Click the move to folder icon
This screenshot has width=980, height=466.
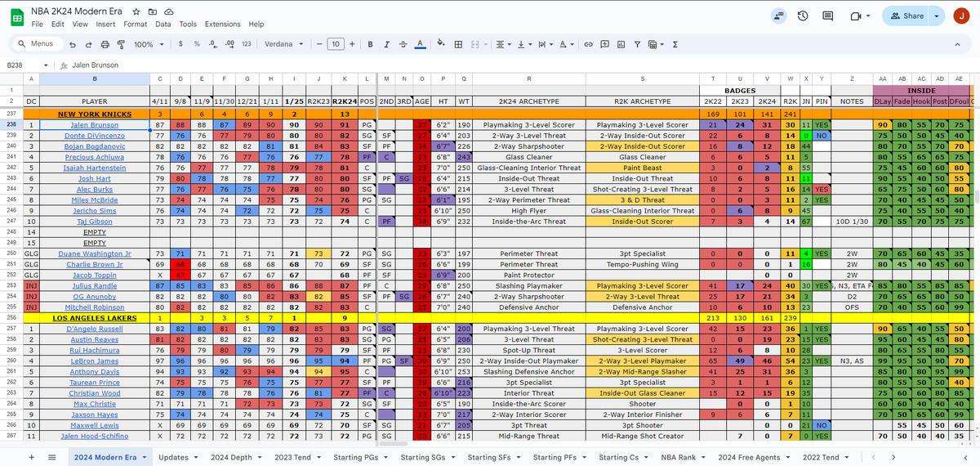153,13
